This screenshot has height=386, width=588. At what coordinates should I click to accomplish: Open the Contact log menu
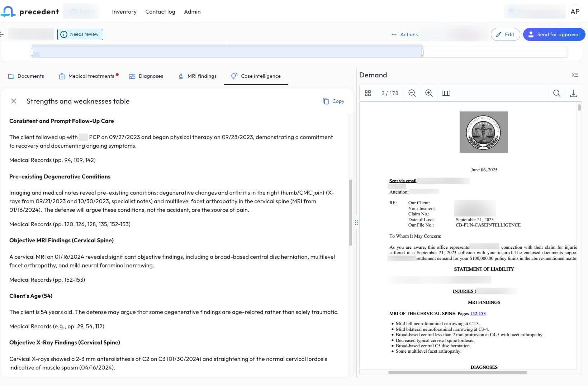[160, 11]
